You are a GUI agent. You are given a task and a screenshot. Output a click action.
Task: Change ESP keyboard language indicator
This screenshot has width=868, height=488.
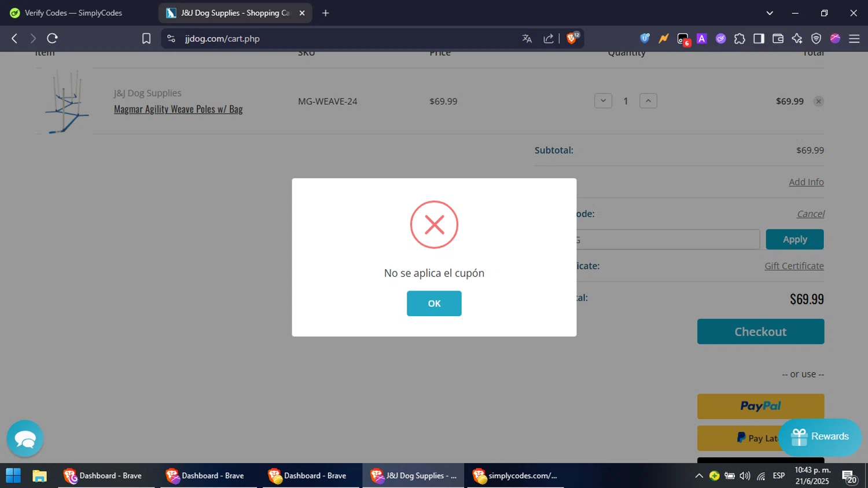[x=779, y=476]
